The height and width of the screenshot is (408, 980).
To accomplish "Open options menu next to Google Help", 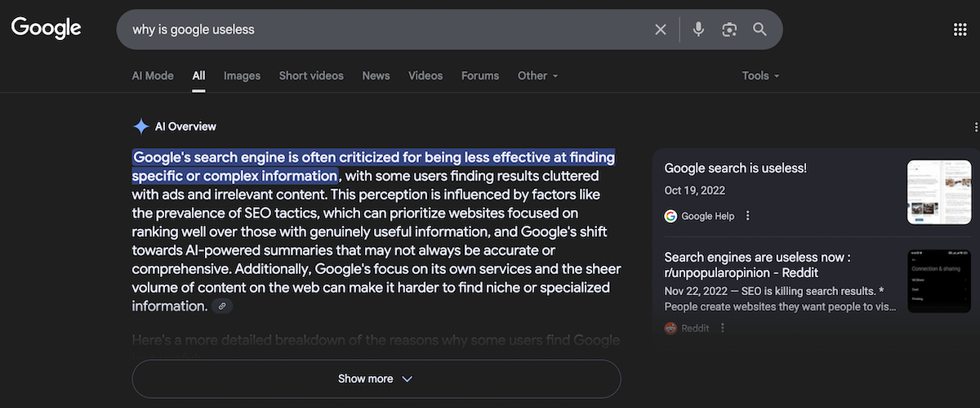I will [748, 216].
